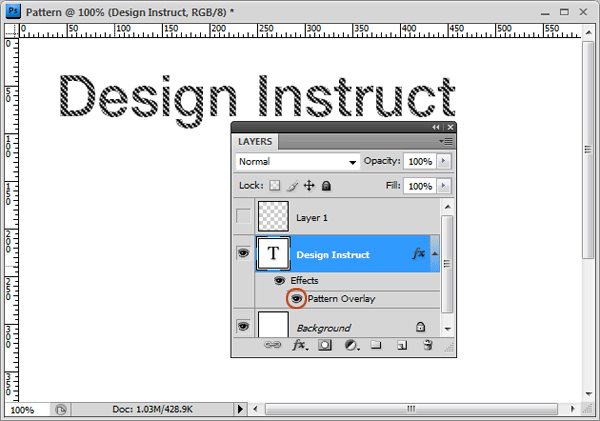Click the document horizontal scrollbar thumb

[x=411, y=409]
